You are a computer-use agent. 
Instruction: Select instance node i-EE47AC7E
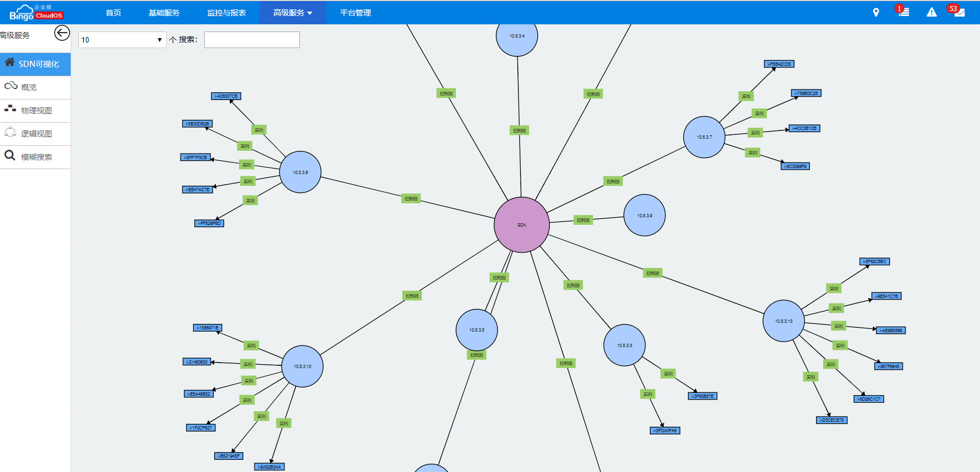[x=198, y=190]
